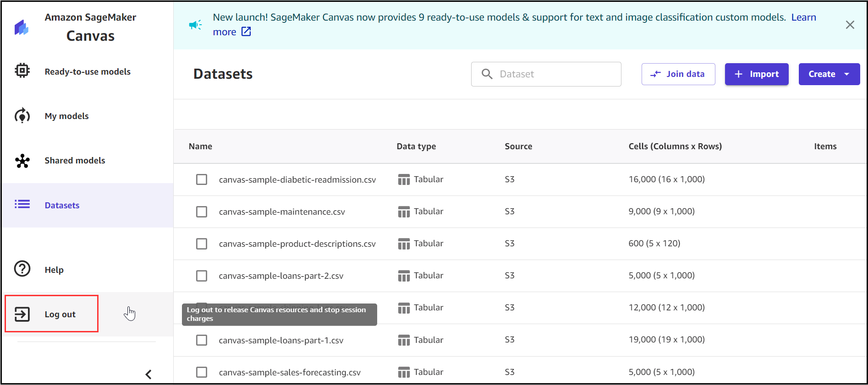868x385 pixels.
Task: Open Ready-to-use models chip icon
Action: click(22, 70)
